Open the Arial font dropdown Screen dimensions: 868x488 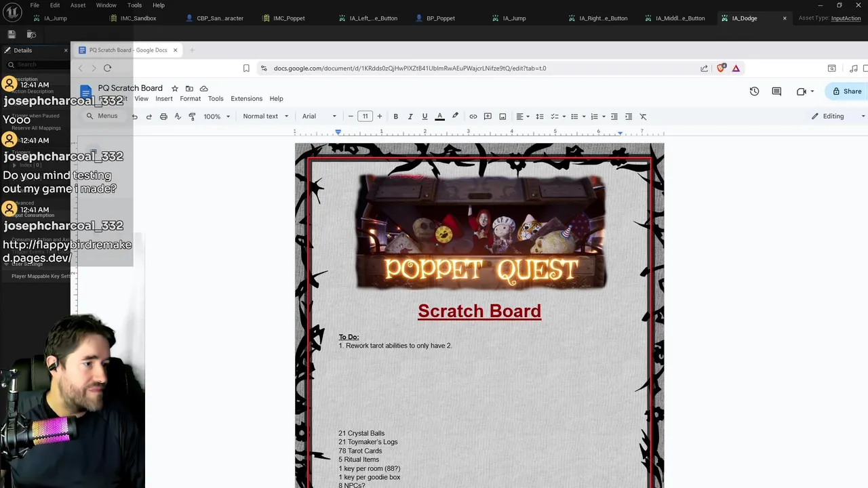coord(319,117)
